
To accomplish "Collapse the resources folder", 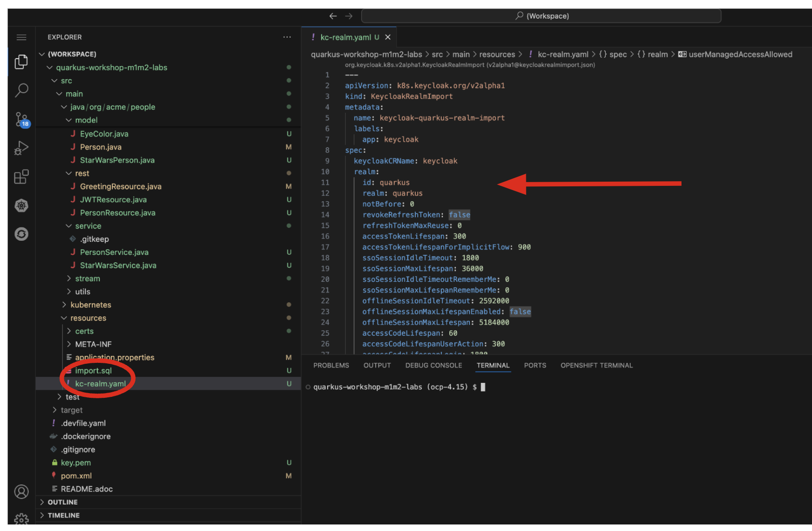I will click(x=88, y=318).
